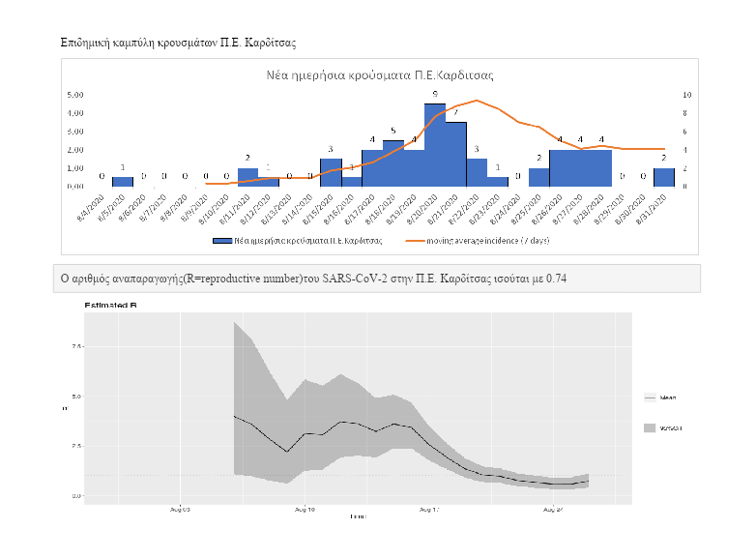Click the 7.5 y-axis label on R plot

77,346
